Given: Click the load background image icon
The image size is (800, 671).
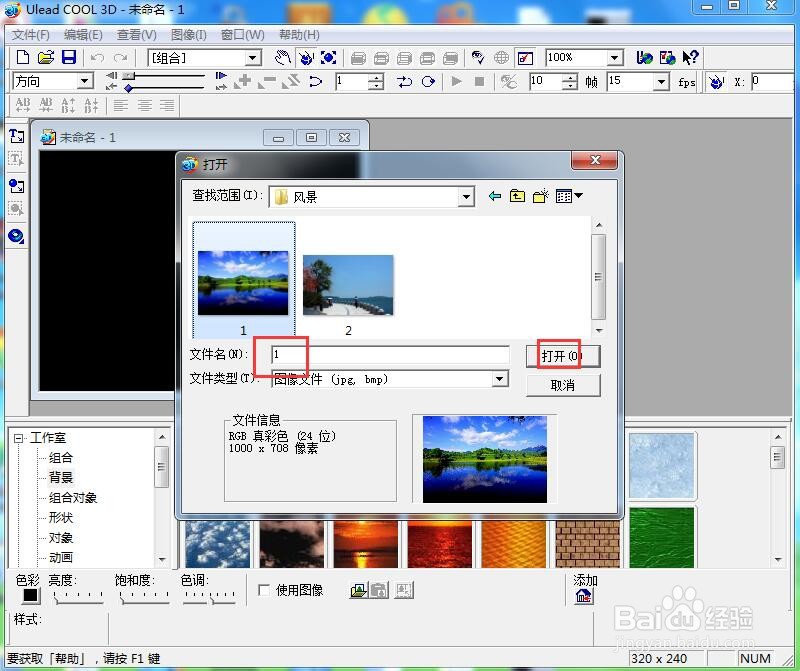Looking at the screenshot, I should click(359, 590).
